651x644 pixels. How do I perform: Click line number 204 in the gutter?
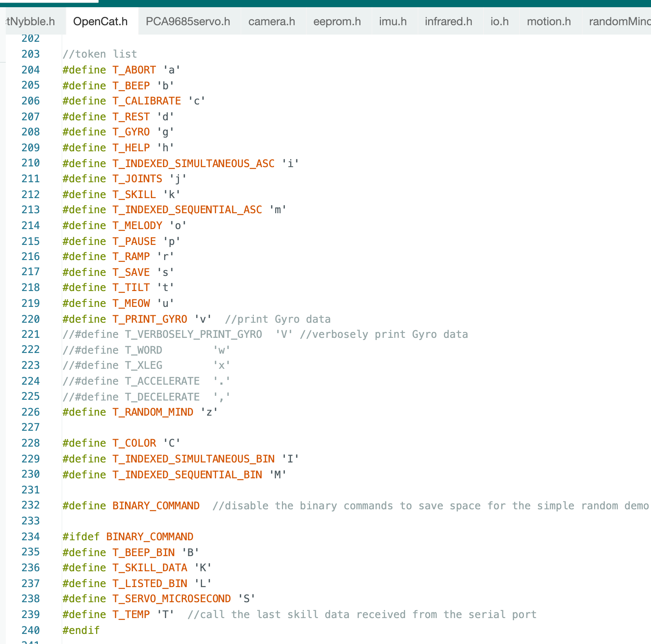[x=31, y=70]
